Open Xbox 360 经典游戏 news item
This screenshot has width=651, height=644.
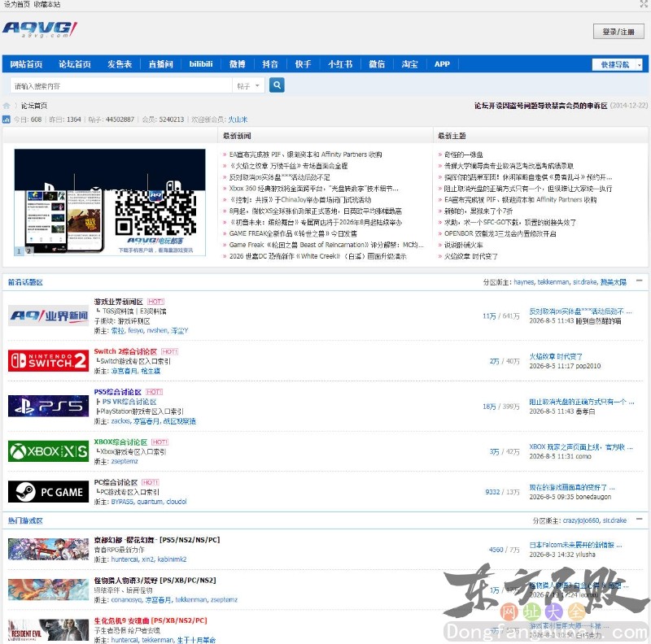pos(314,189)
